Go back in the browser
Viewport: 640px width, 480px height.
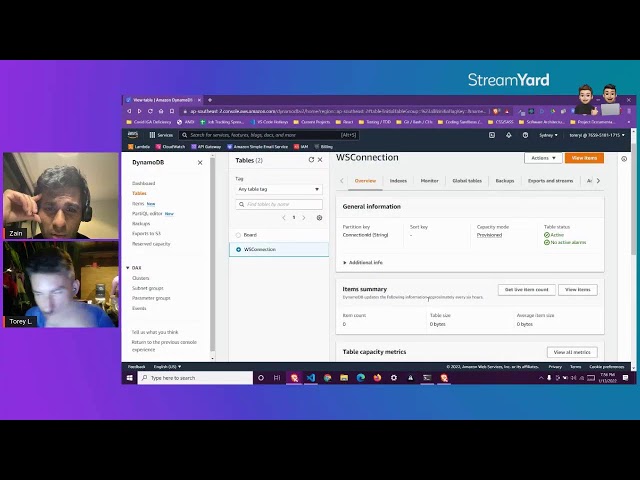tap(129, 111)
